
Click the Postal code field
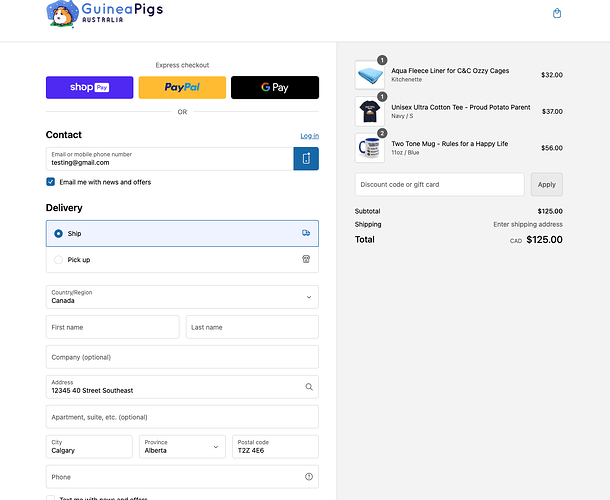[275, 447]
